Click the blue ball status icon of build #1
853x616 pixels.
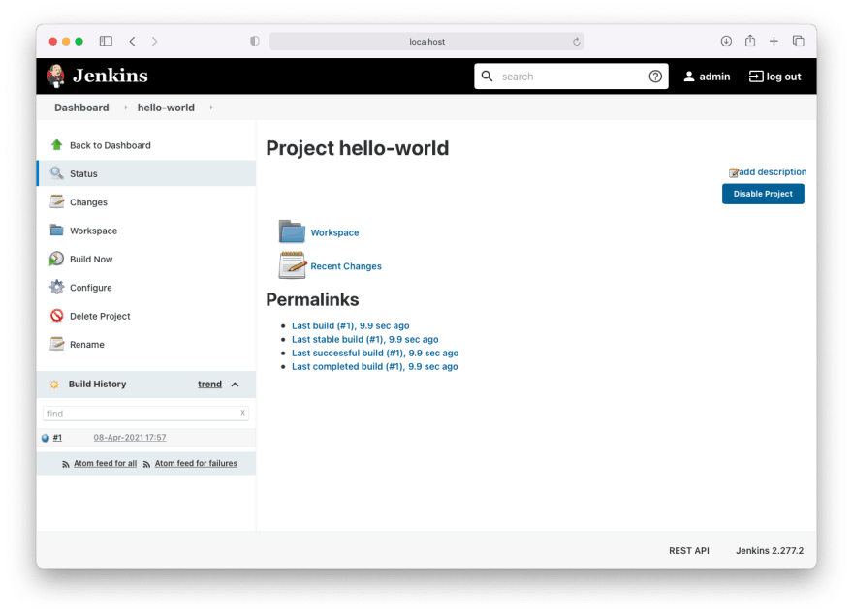(46, 438)
